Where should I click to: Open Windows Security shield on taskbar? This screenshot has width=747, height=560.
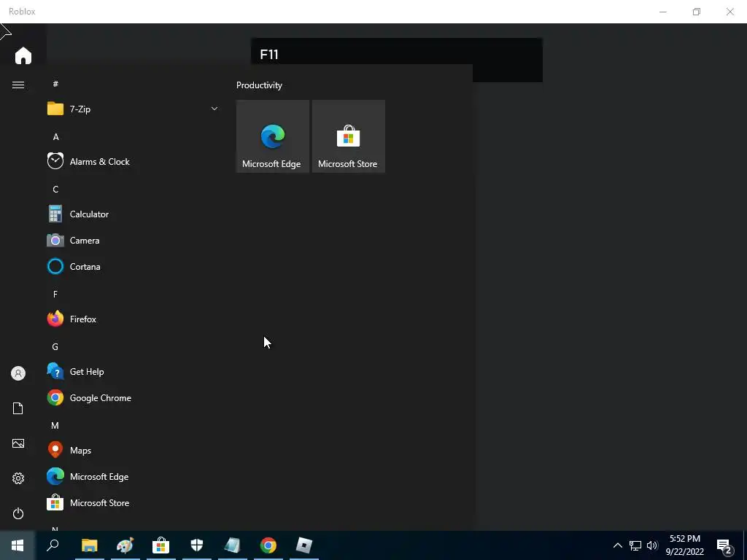pyautogui.click(x=197, y=545)
